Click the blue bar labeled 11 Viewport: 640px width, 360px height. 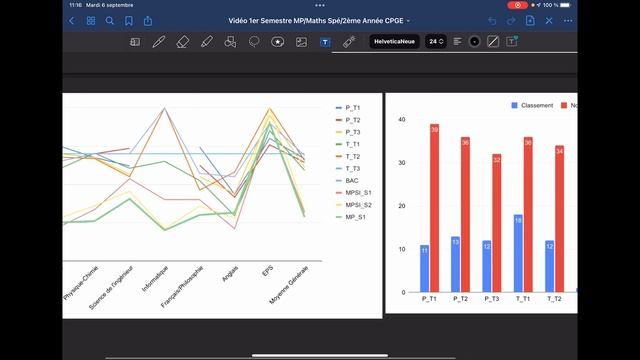tap(424, 269)
